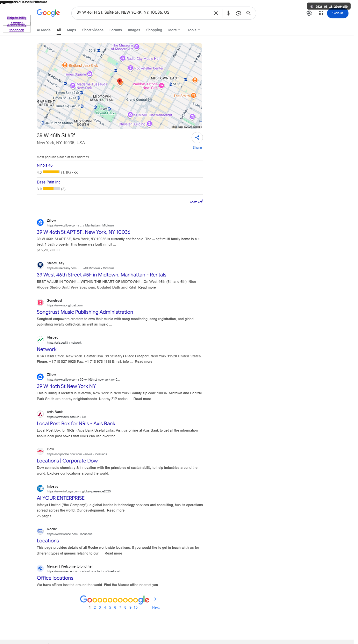Click the Accessibility feedback link
This screenshot has width=358, height=644.
(x=17, y=27)
